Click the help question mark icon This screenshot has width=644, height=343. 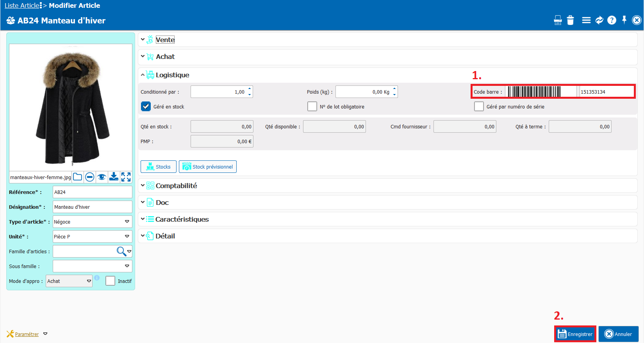[612, 20]
